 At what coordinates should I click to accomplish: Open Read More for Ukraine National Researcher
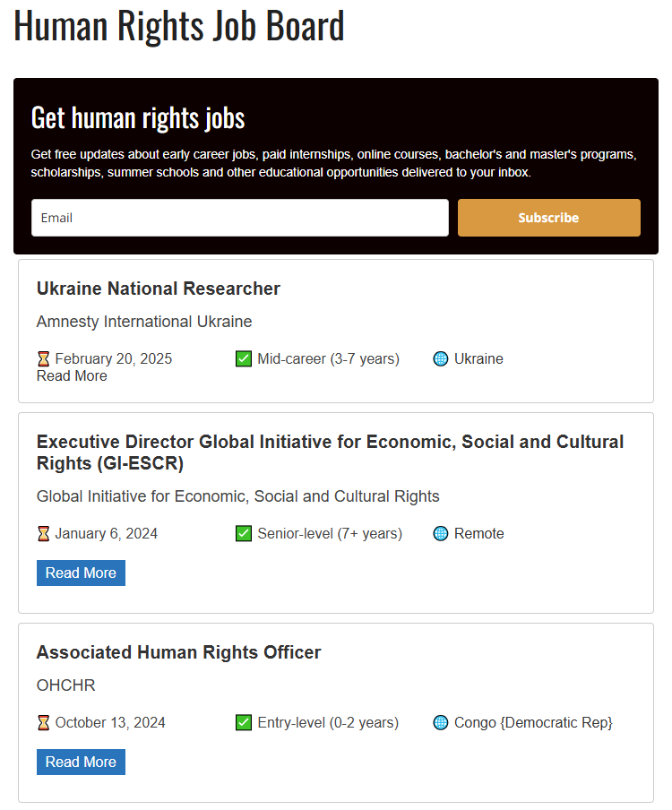pos(72,376)
